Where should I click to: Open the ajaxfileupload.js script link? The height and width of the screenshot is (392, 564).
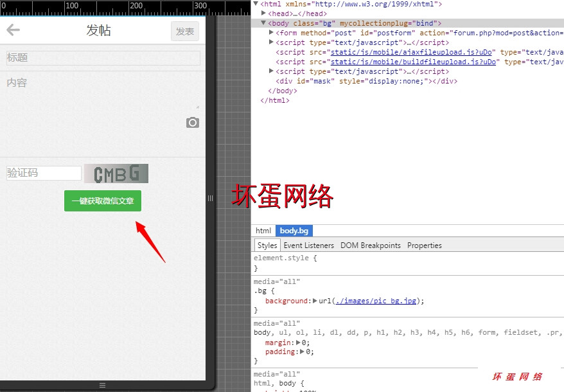click(411, 52)
